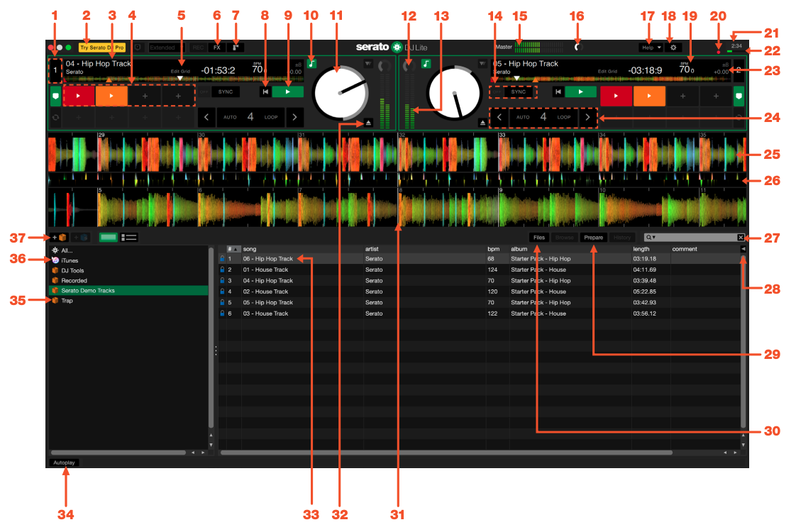Trigger the red cue point on right deck
Viewport: 796px width, 532px height.
(616, 96)
